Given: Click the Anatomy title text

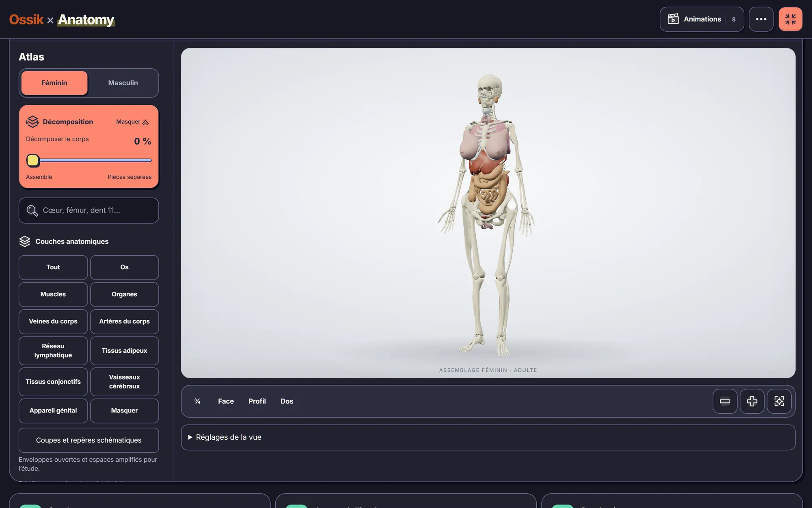Looking at the screenshot, I should pos(86,20).
